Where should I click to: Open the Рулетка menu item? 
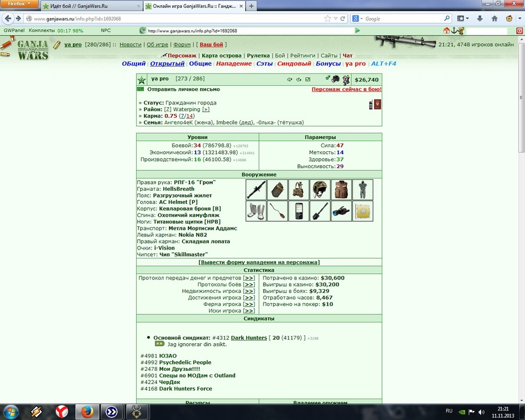tap(258, 55)
